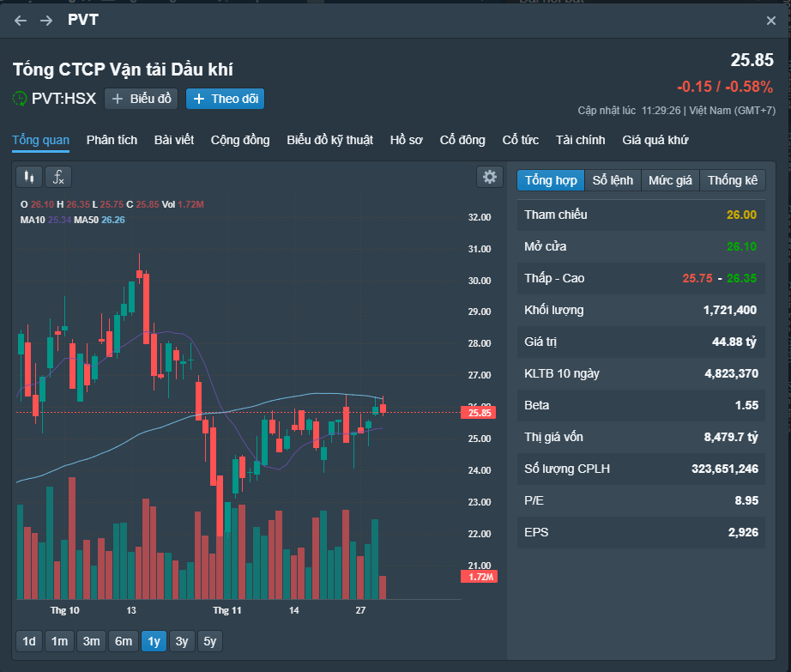
Task: Add PVT to chart with Biểu đồ button
Action: pos(142,99)
